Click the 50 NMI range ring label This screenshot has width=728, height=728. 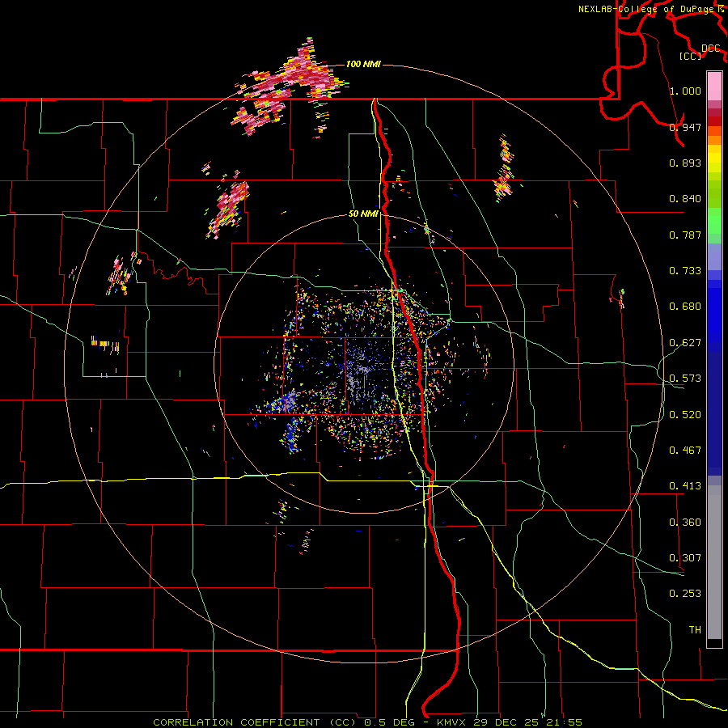tap(363, 214)
